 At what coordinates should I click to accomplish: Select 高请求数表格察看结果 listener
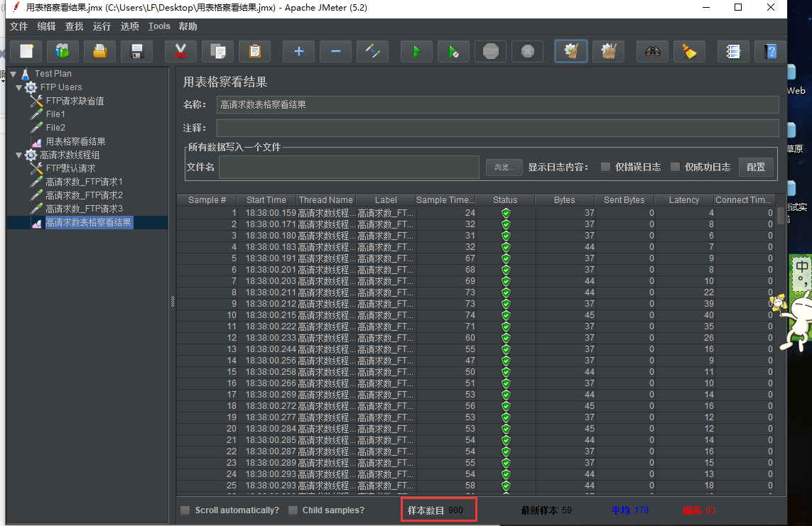pos(89,222)
